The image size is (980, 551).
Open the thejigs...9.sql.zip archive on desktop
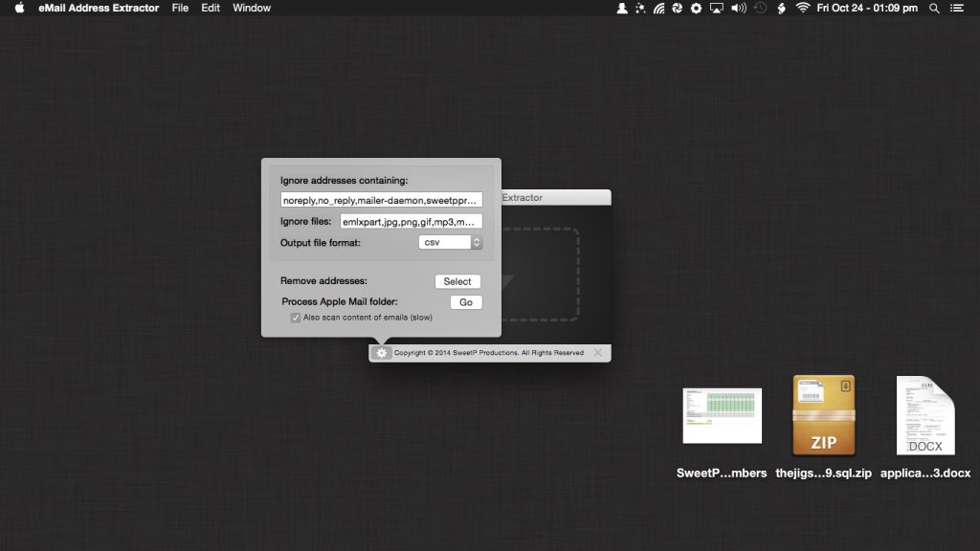coord(823,414)
